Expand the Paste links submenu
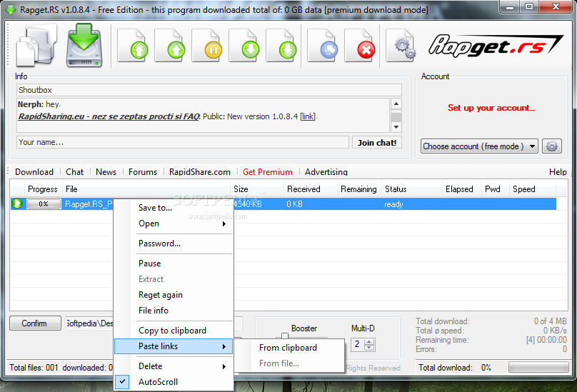Image resolution: width=577 pixels, height=392 pixels. tap(174, 346)
